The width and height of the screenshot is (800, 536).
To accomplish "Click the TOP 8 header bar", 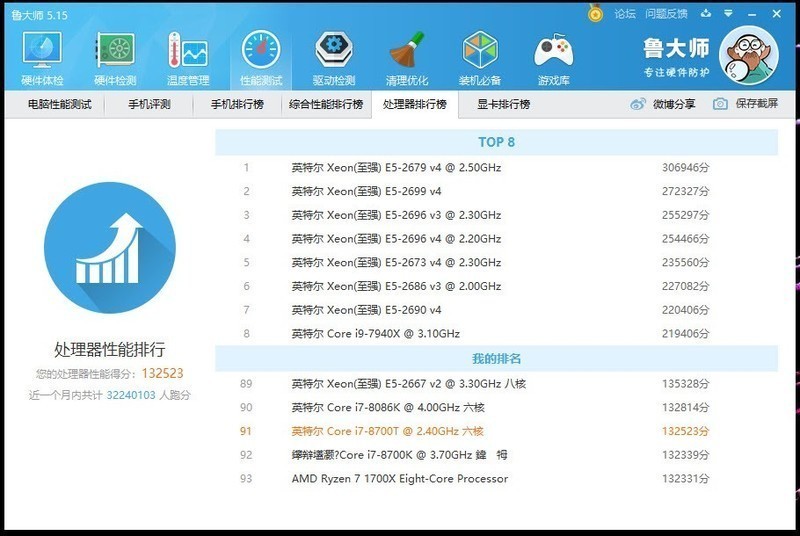I will pos(496,142).
